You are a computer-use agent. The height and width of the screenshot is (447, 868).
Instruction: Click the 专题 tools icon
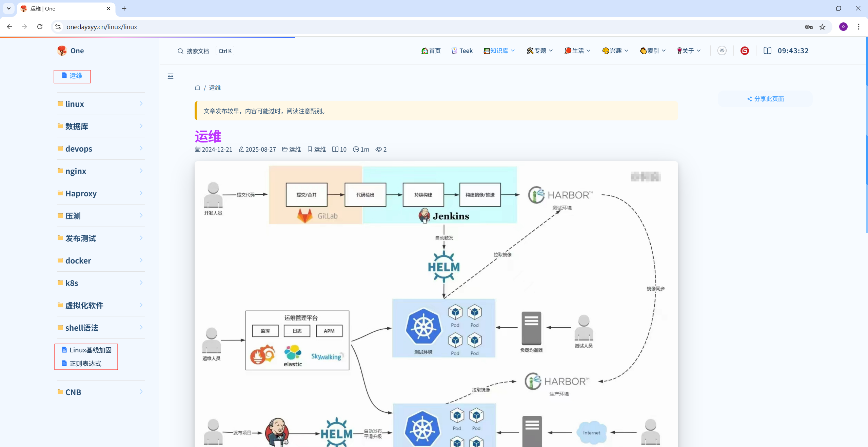click(530, 51)
